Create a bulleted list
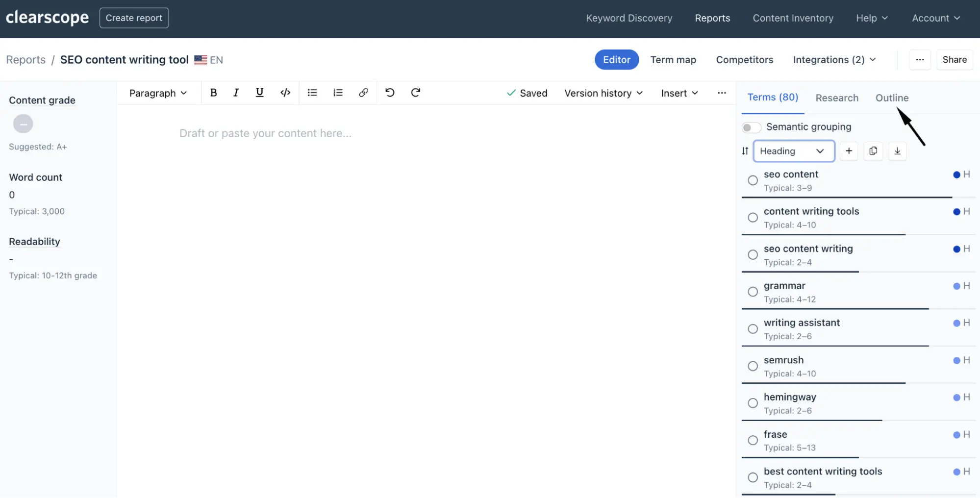 click(312, 93)
